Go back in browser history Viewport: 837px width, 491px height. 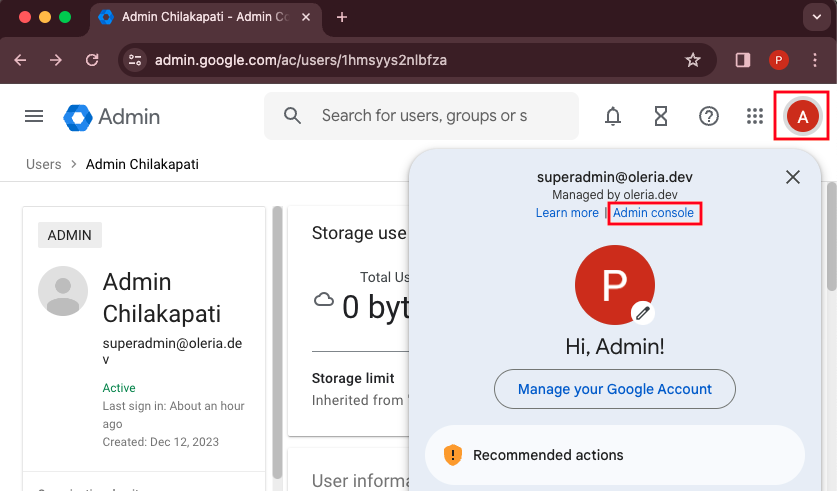(20, 60)
